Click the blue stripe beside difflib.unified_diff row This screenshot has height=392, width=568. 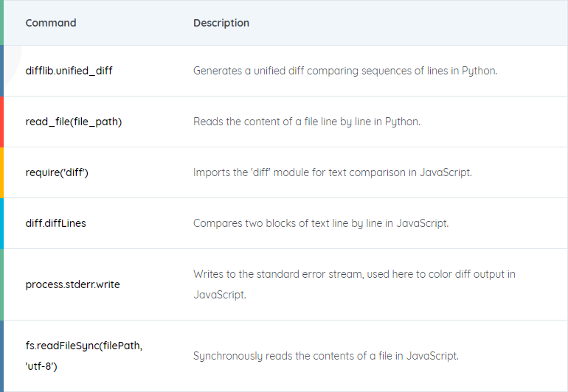[x=1, y=71]
